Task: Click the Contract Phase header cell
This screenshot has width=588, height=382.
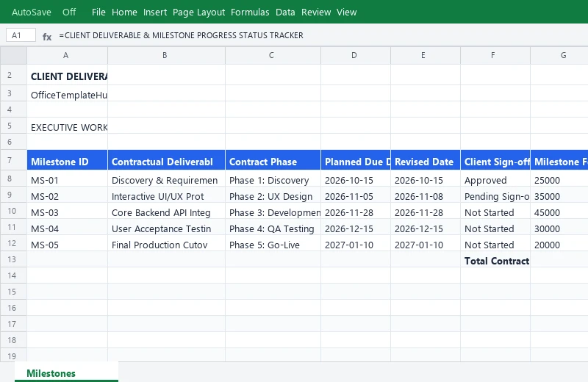Action: [273, 162]
